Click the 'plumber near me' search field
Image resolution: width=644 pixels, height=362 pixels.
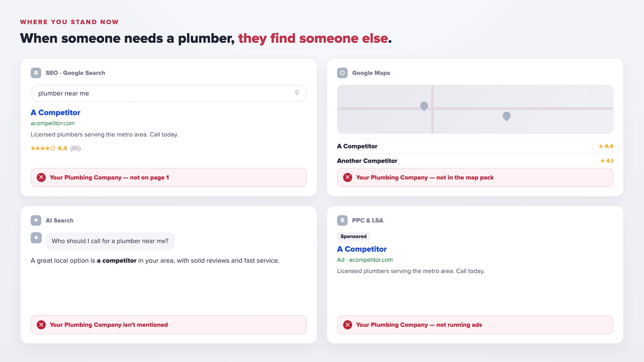click(x=168, y=93)
